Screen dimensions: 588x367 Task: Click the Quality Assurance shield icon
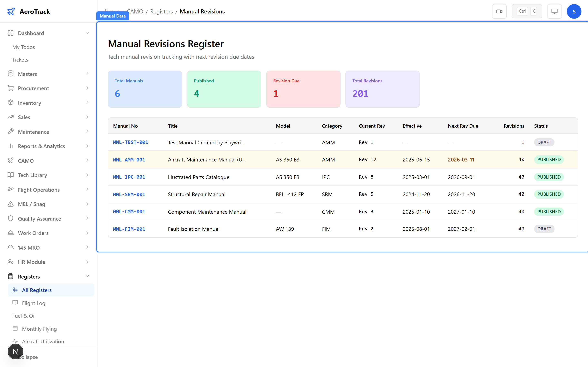11,218
